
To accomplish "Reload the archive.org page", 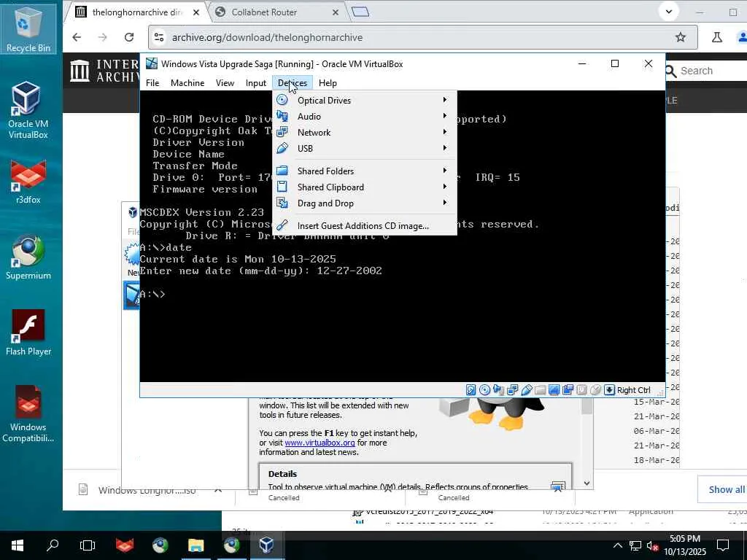I will pos(129,37).
